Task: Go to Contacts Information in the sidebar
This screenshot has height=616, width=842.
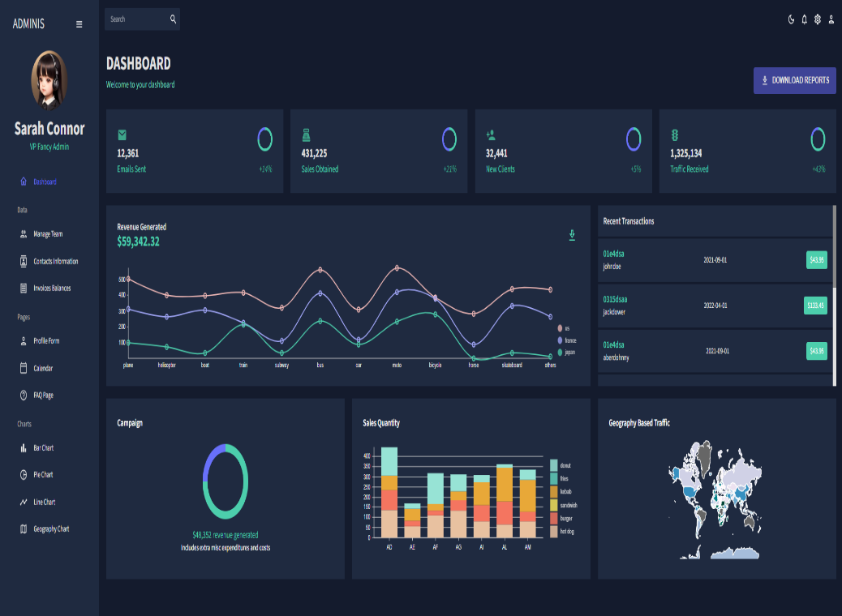Action: point(55,262)
